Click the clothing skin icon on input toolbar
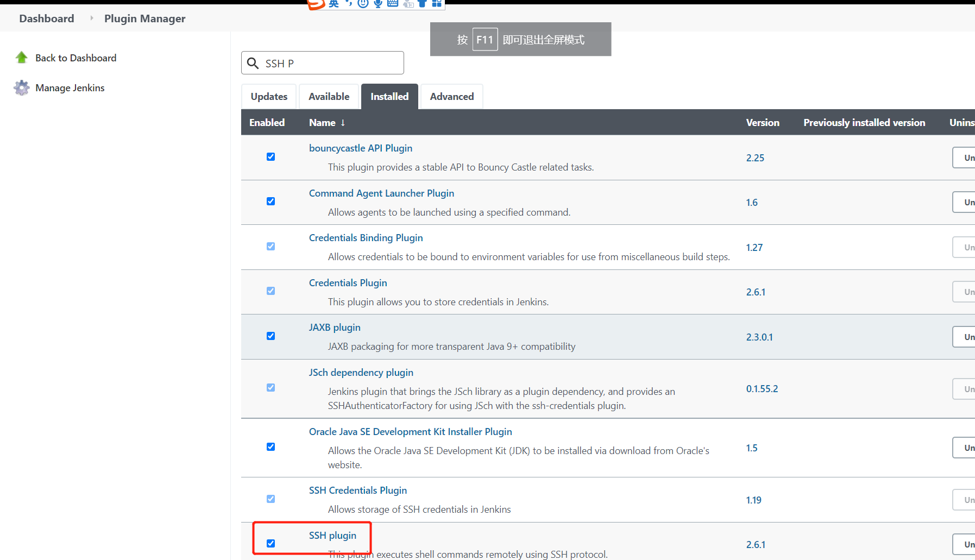This screenshot has height=560, width=975. (x=422, y=3)
